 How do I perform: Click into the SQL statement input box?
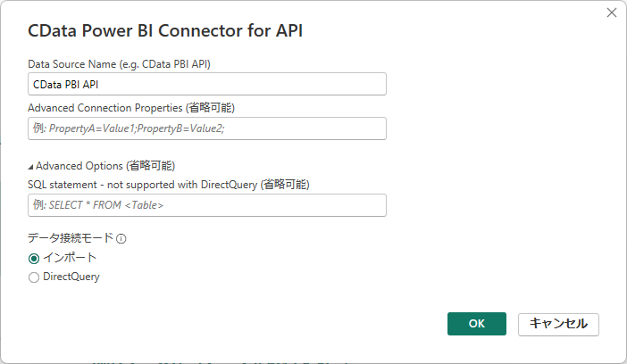[207, 205]
